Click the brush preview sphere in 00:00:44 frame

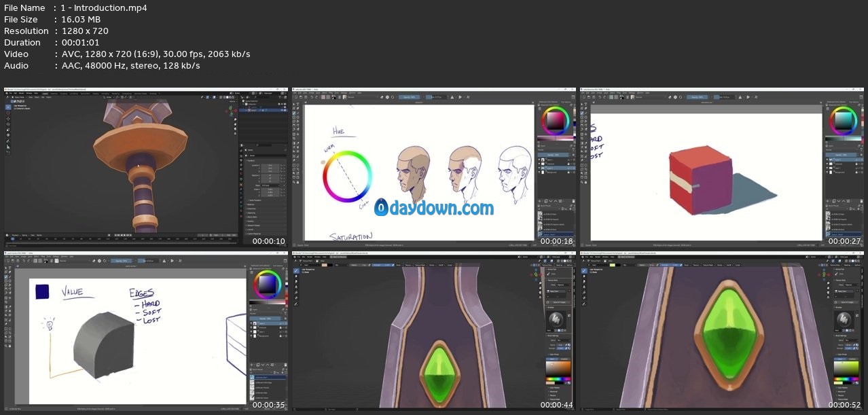pos(556,318)
